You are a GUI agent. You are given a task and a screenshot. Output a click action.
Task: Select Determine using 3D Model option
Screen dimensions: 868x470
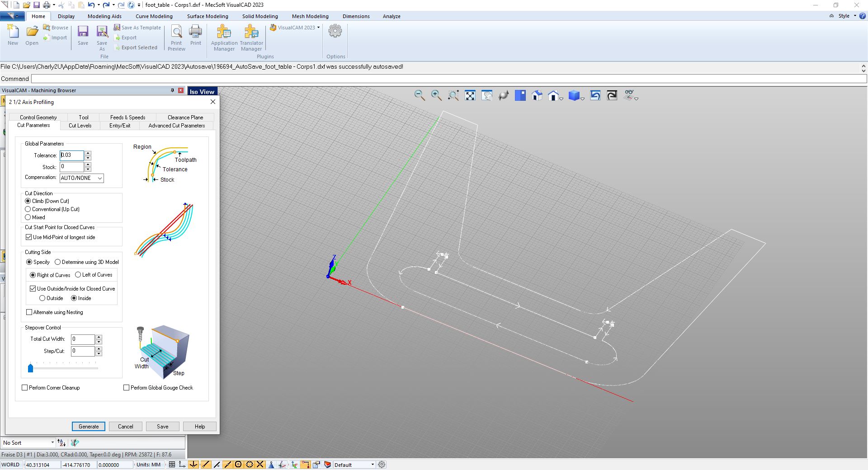pos(57,262)
